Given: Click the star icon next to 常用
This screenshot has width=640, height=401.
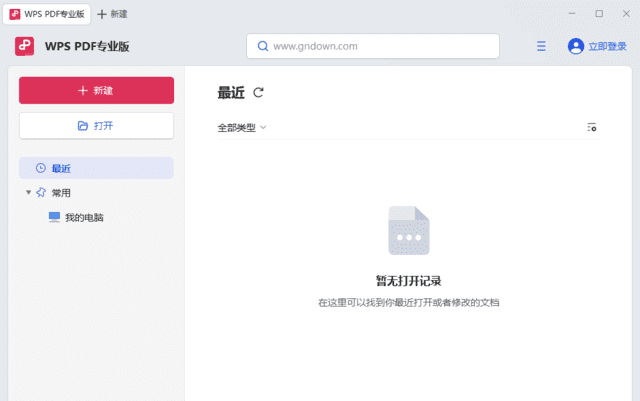Looking at the screenshot, I should [x=41, y=192].
